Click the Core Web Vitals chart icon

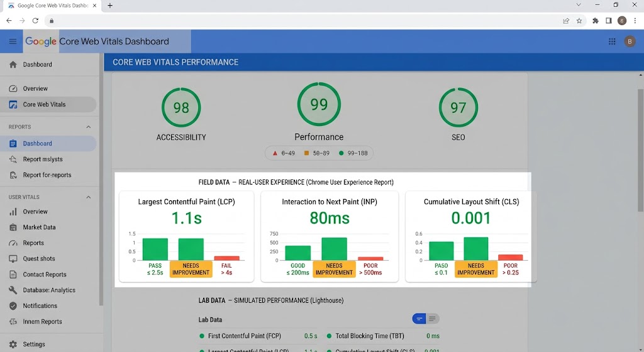[13, 105]
